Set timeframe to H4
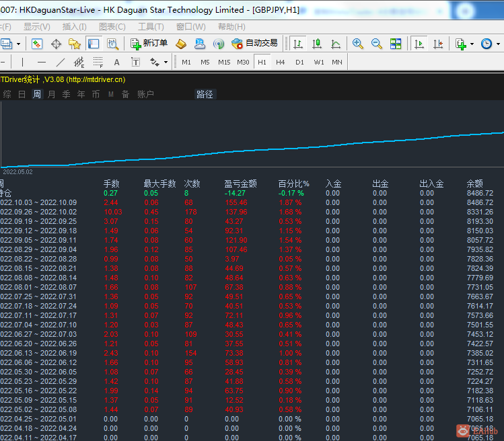 tap(281, 62)
